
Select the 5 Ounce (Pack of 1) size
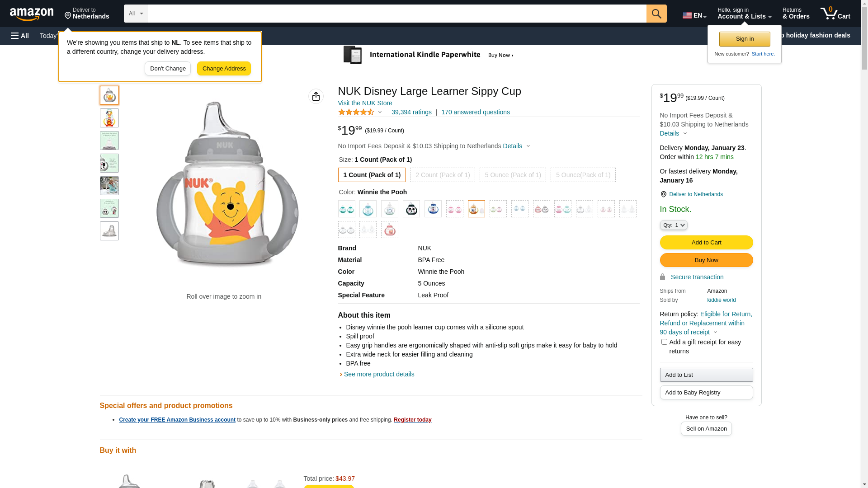coord(513,175)
